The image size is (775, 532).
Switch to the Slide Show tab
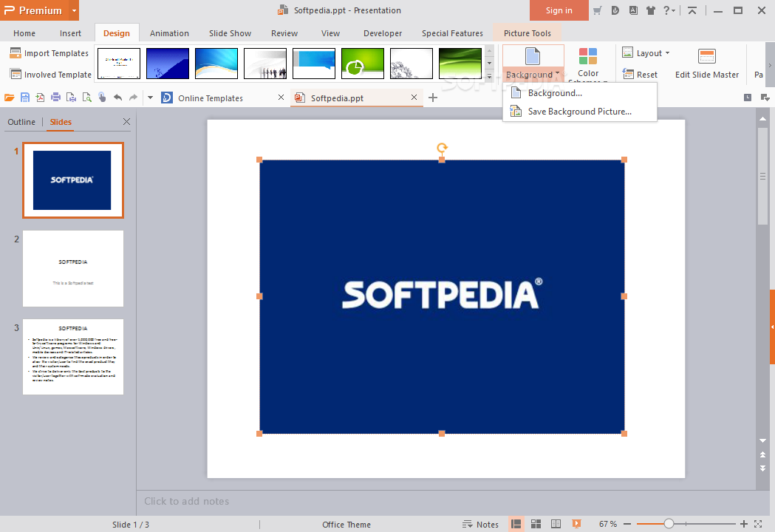230,33
